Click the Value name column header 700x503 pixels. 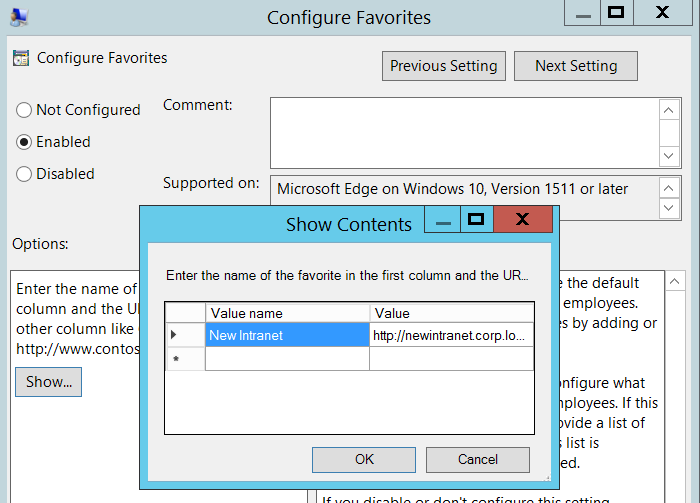[x=287, y=313]
